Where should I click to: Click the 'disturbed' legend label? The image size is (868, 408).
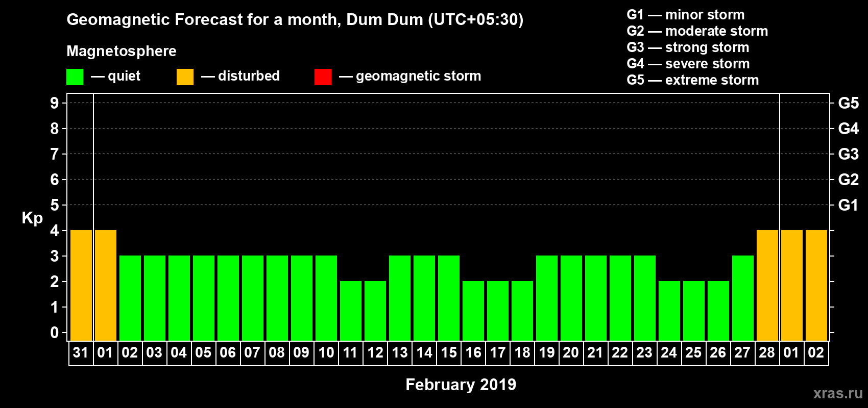click(249, 76)
